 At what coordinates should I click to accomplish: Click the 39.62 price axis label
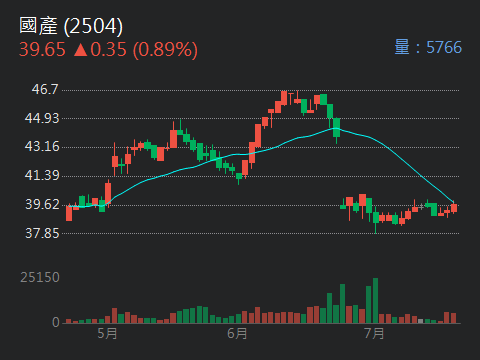(42, 204)
